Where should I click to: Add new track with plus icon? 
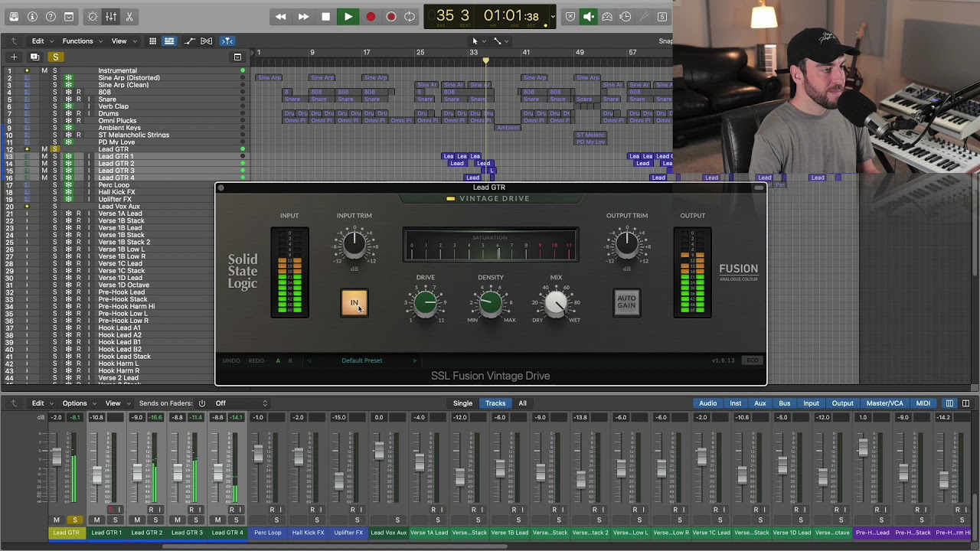14,57
